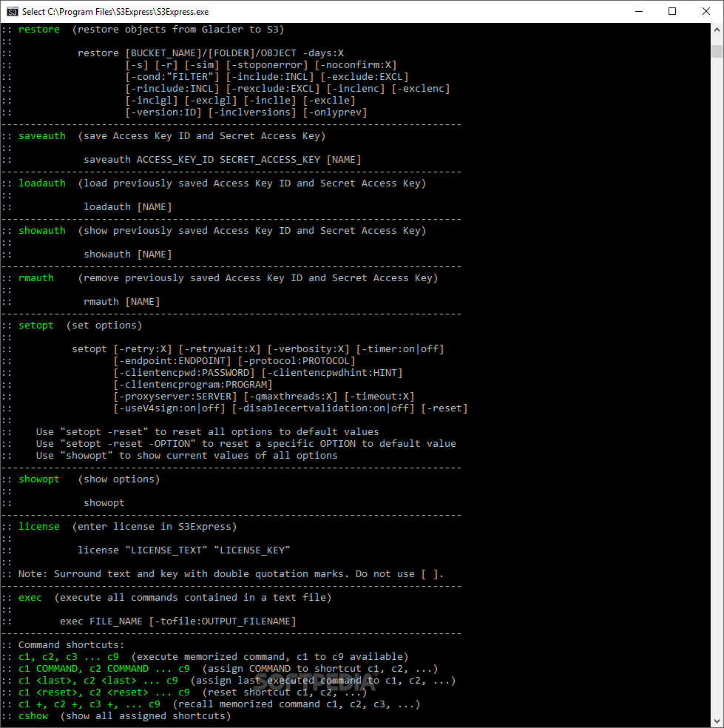
Task: Click 'c1 <reset>, c2 <reset> ... c9' text
Action: (104, 692)
